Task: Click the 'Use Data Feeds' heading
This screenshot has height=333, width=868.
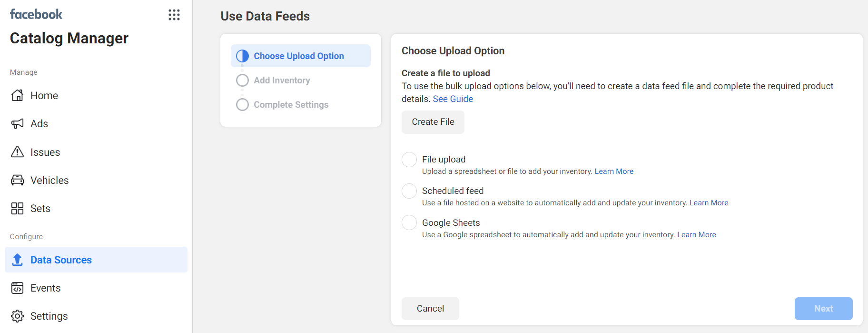Action: click(x=265, y=16)
